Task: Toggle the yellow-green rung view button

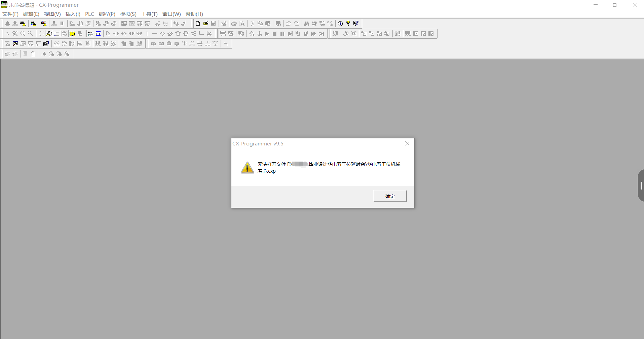Action: click(x=72, y=34)
